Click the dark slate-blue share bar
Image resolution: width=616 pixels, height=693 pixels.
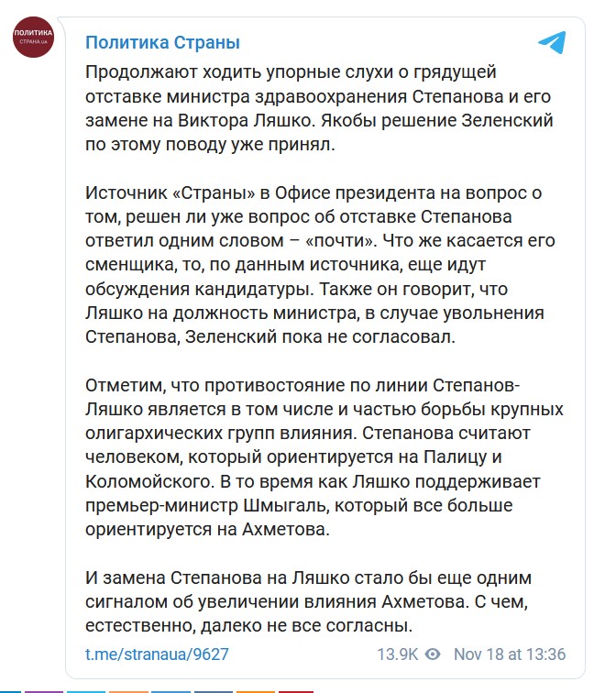214,692
